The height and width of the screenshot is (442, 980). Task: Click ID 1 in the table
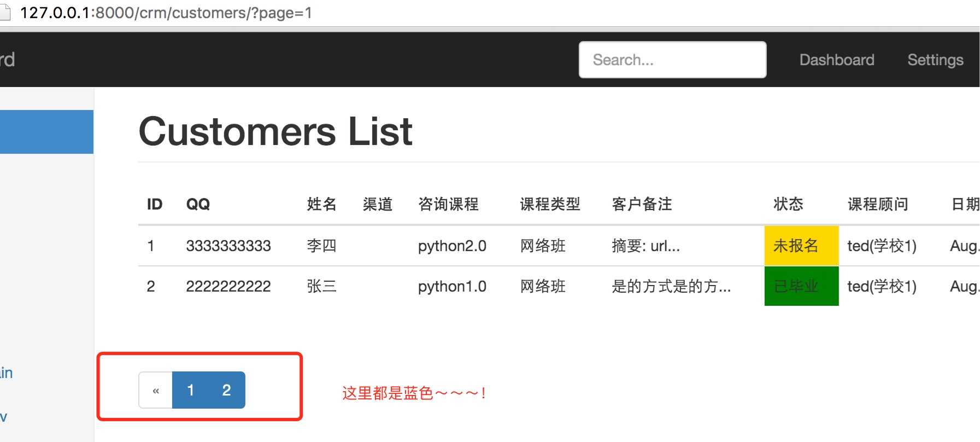click(151, 246)
